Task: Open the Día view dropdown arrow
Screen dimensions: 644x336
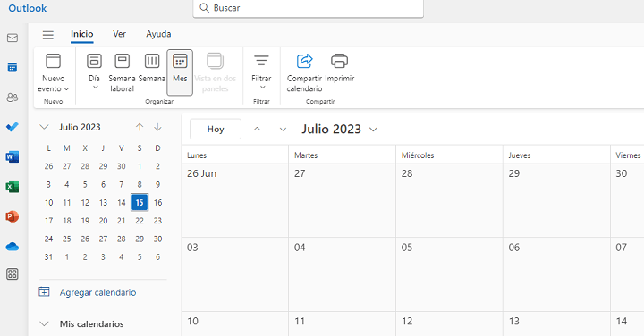Action: 96,88
